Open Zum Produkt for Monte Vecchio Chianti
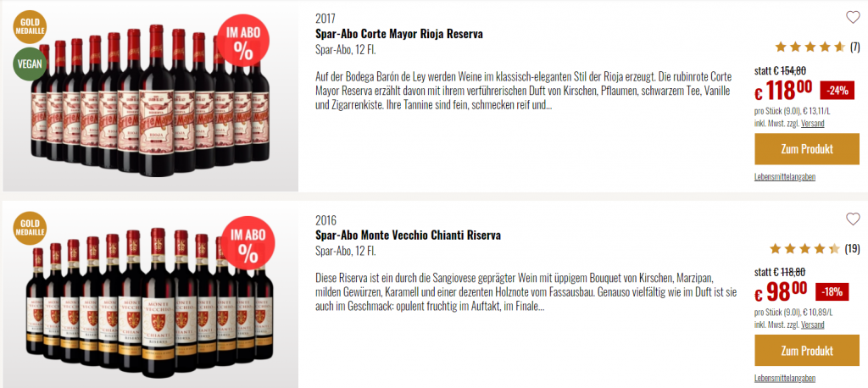 tap(807, 351)
